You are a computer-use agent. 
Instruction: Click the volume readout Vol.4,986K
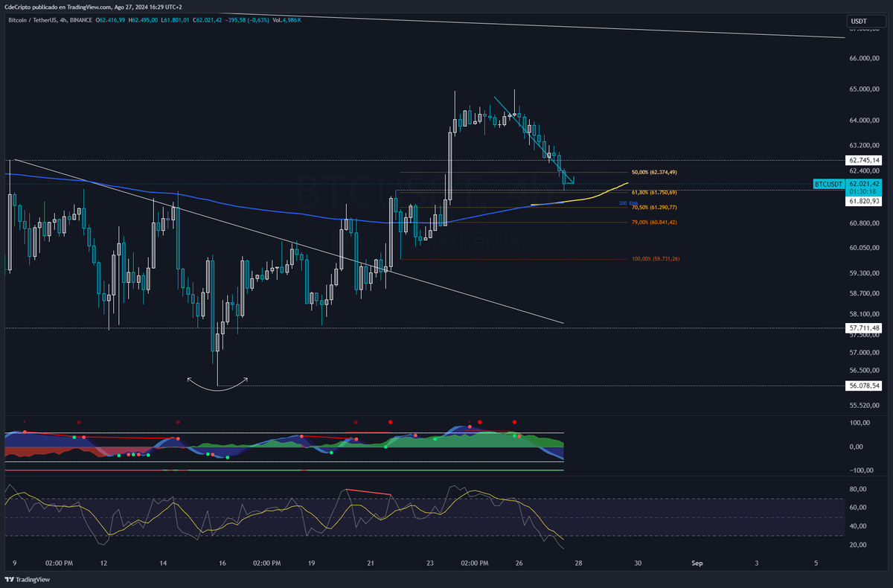tap(288, 20)
